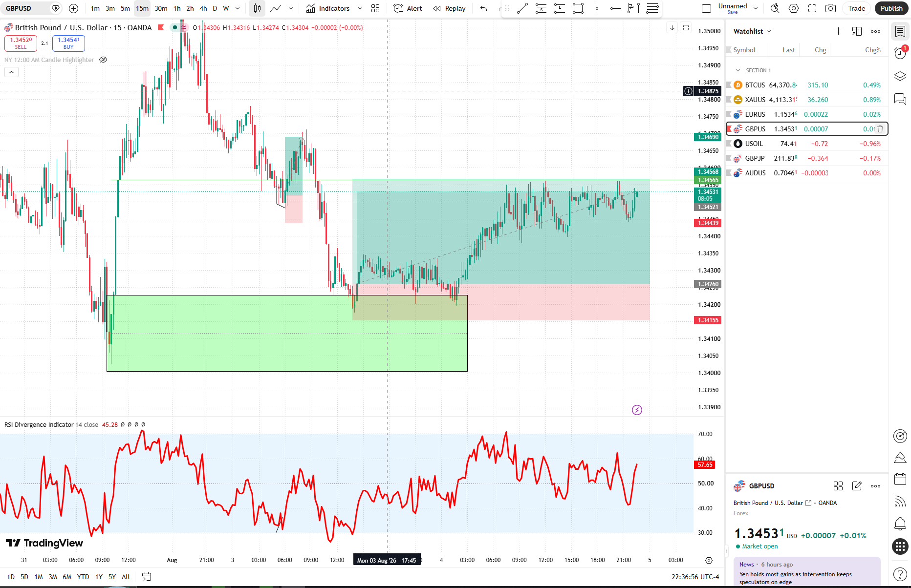Screen dimensions: 911x588
Task: Take a chart snapshot with camera icon
Action: tap(830, 8)
